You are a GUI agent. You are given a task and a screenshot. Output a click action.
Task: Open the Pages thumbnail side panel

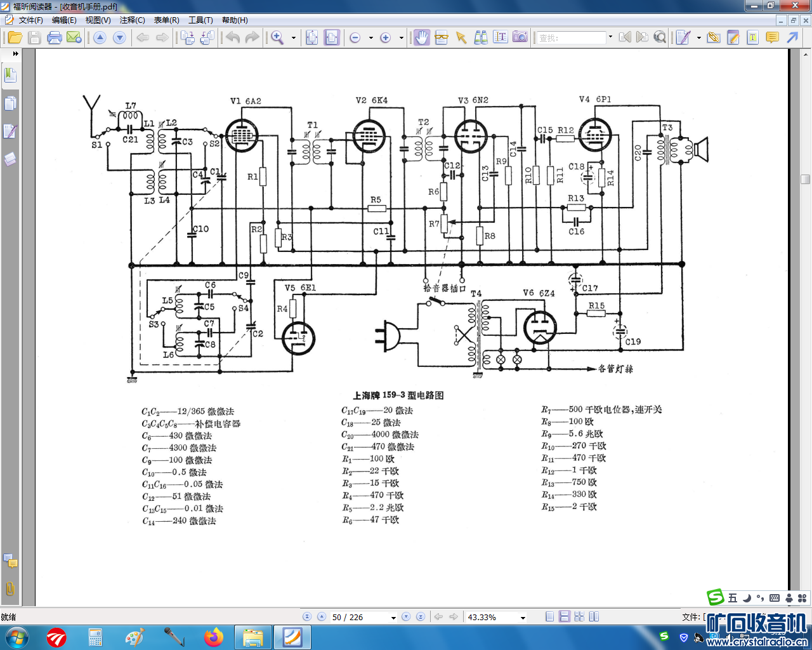pyautogui.click(x=10, y=103)
